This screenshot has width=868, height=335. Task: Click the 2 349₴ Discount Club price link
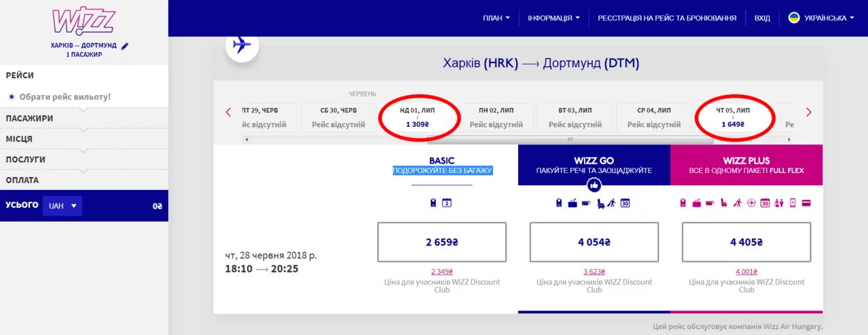pyautogui.click(x=441, y=272)
